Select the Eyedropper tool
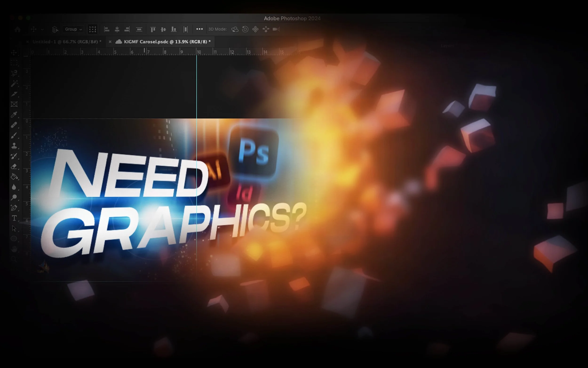The width and height of the screenshot is (588, 368). (x=14, y=115)
